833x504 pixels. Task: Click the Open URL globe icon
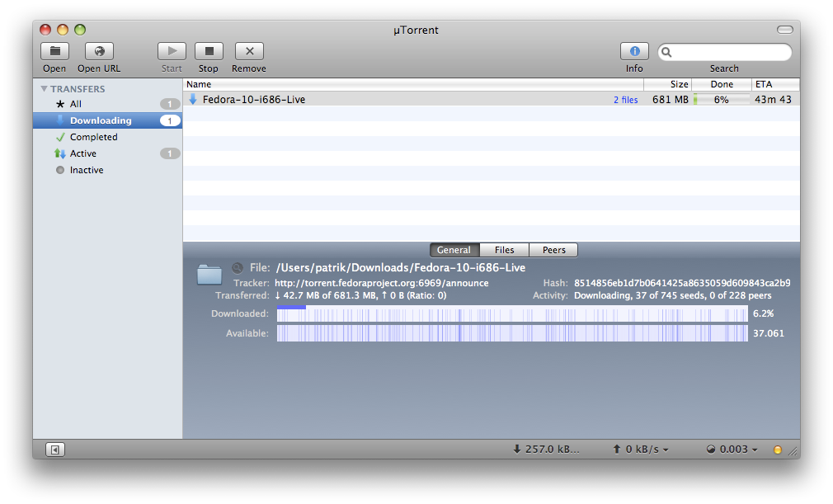point(99,51)
